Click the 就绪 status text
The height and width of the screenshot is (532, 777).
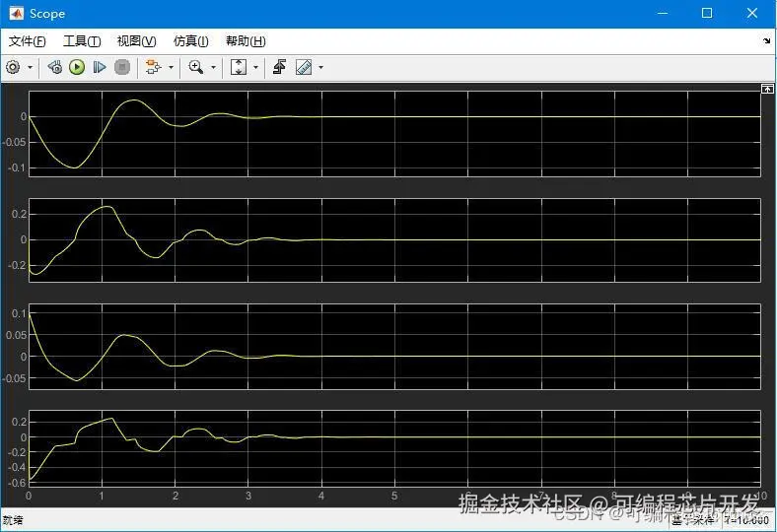13,520
